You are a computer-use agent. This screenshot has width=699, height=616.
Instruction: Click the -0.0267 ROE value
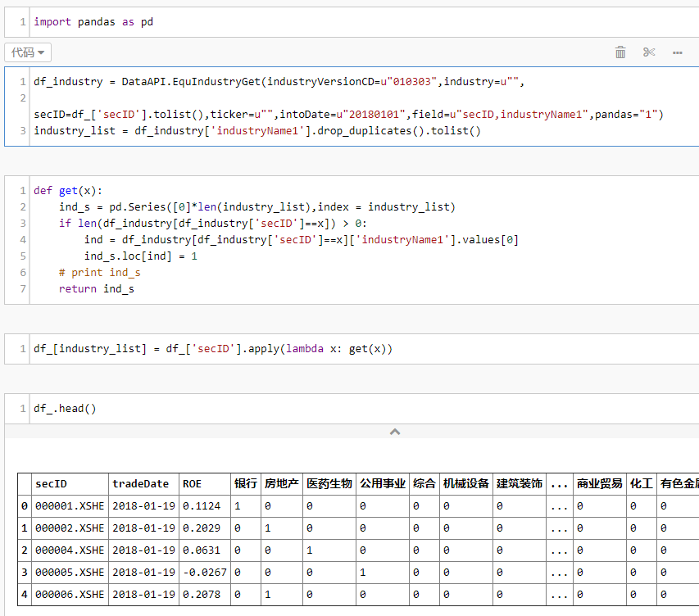tap(203, 573)
